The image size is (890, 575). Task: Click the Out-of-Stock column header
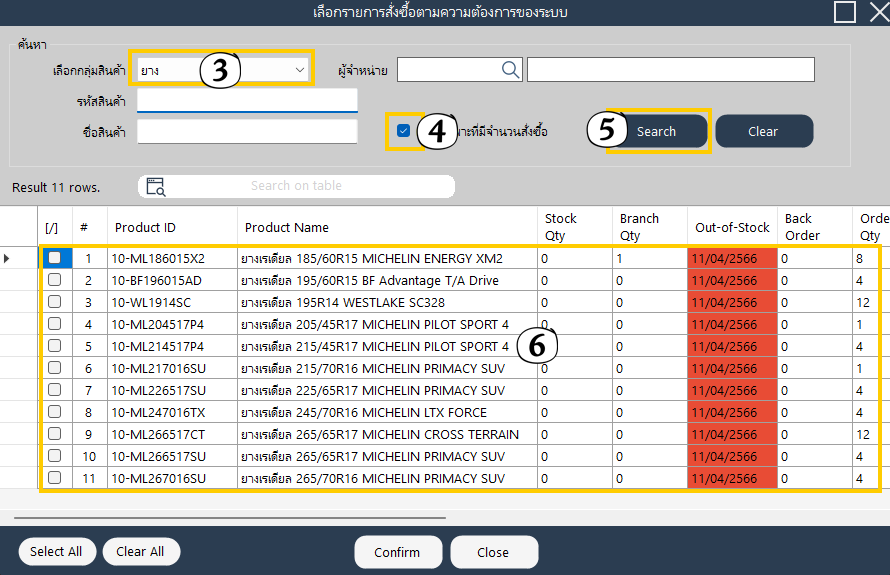click(732, 227)
